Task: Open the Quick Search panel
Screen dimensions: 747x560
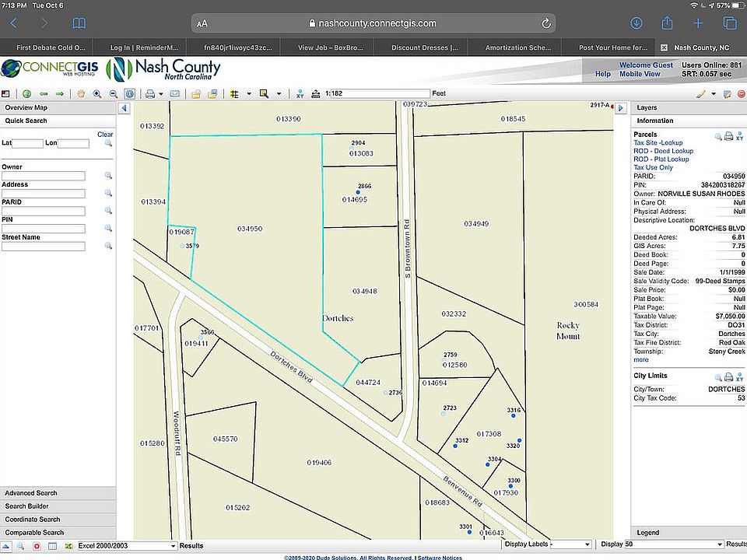Action: (58, 121)
